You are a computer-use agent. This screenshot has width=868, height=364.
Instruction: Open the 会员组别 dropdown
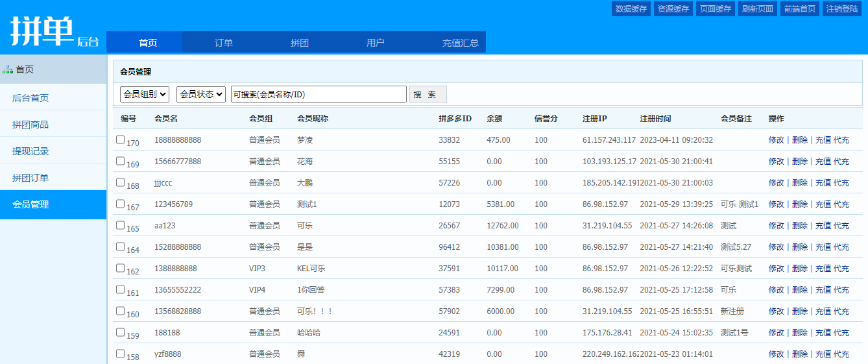[x=145, y=94]
